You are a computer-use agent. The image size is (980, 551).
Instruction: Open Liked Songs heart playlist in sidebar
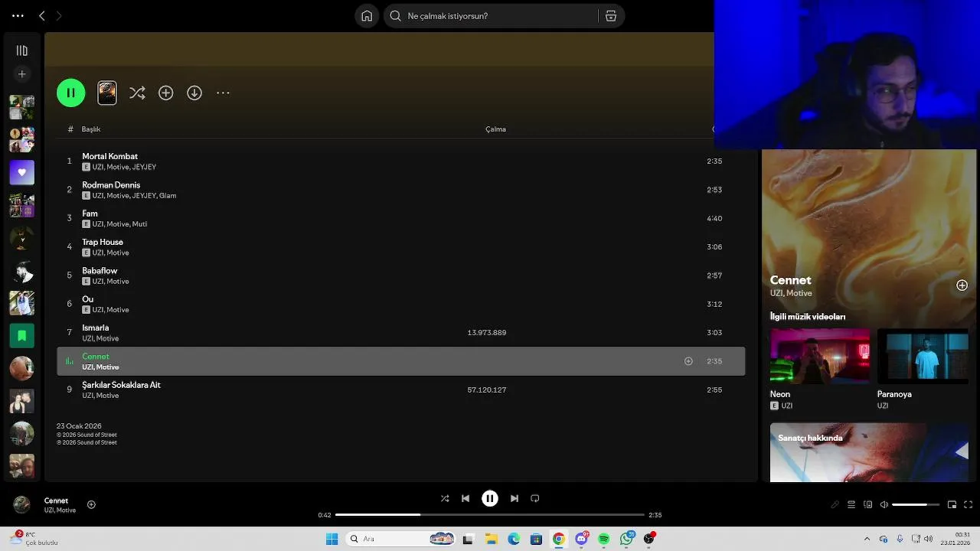(22, 172)
